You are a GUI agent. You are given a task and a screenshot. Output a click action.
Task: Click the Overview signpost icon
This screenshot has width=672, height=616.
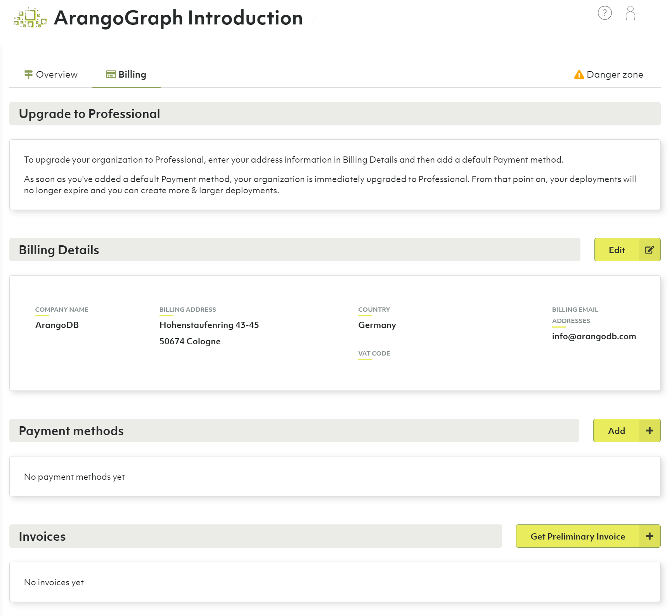[28, 74]
